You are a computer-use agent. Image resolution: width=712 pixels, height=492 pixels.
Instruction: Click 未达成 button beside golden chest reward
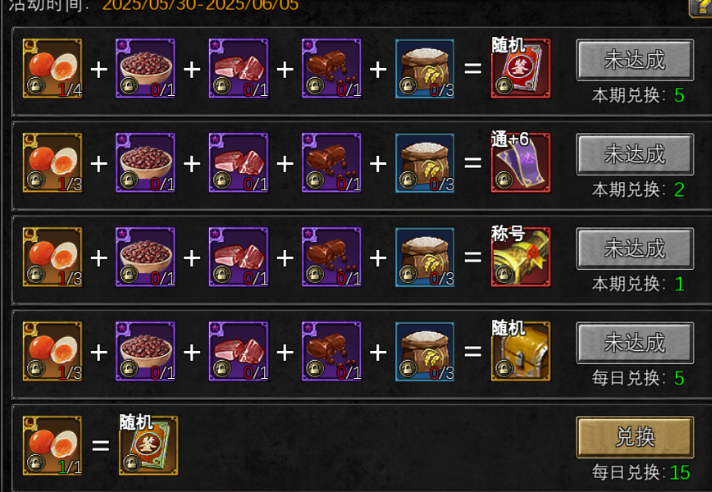[635, 343]
